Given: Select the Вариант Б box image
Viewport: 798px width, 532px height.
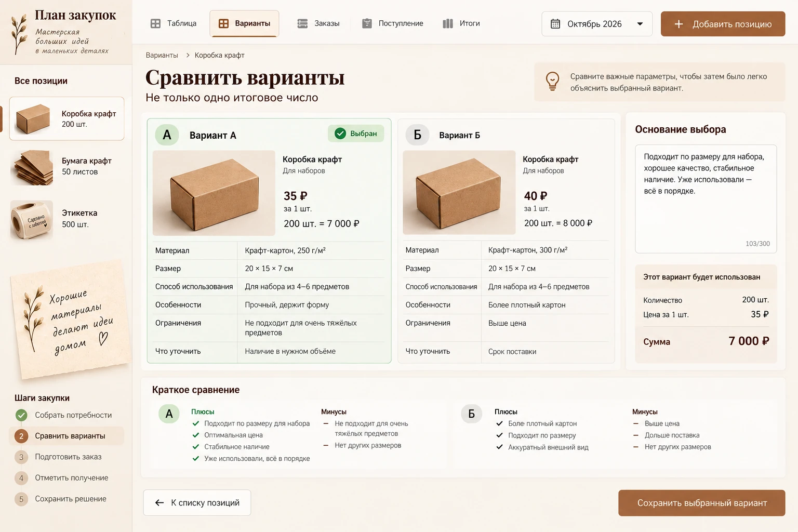Looking at the screenshot, I should [459, 193].
